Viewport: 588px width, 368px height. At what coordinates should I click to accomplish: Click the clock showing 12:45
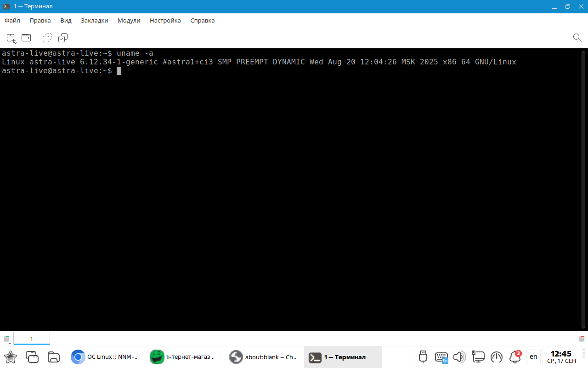tap(561, 357)
